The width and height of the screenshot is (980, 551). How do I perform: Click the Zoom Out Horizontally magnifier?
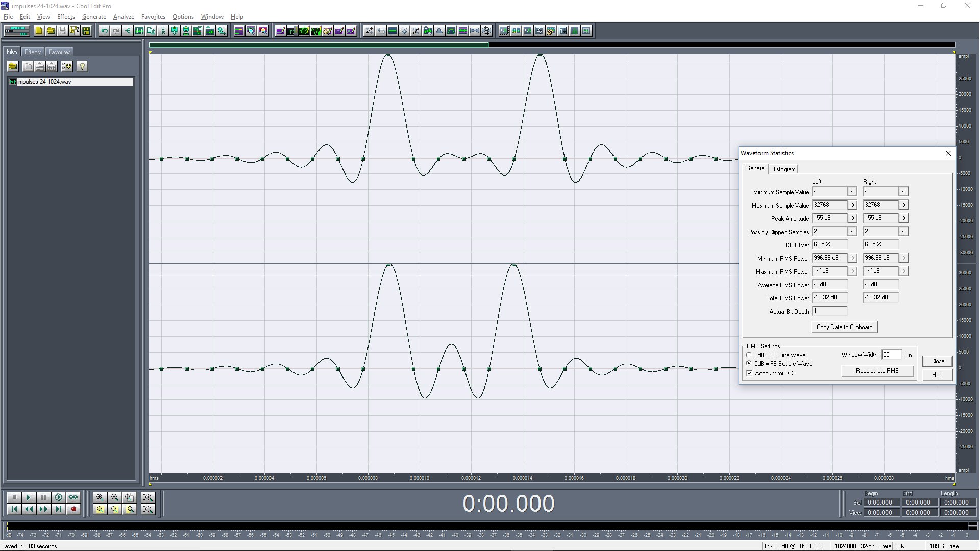(x=114, y=497)
